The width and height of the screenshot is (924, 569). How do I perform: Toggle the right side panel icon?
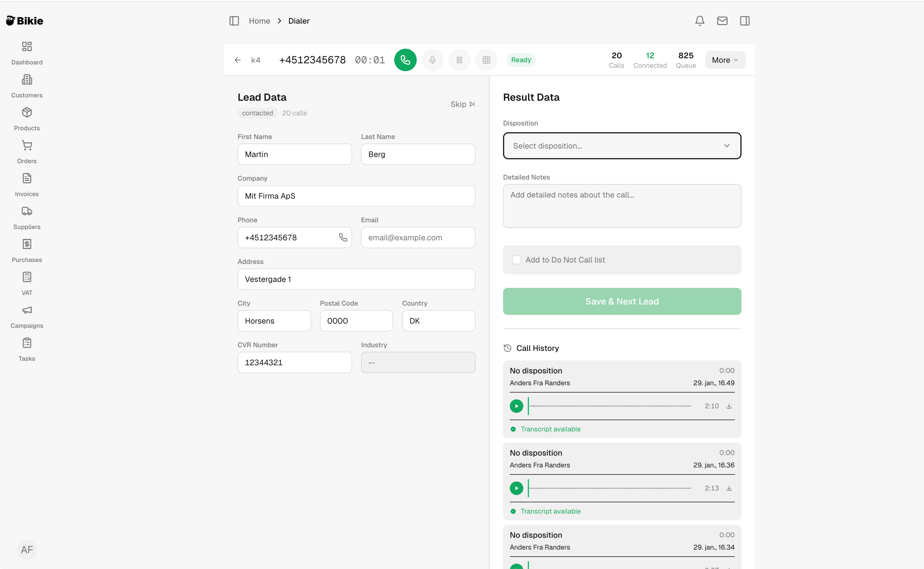[x=745, y=21]
